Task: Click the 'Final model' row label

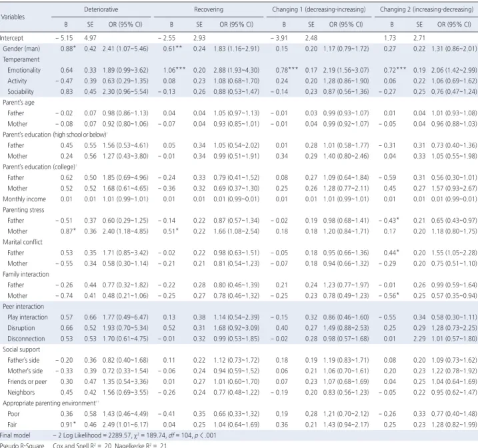Action: coord(15,435)
